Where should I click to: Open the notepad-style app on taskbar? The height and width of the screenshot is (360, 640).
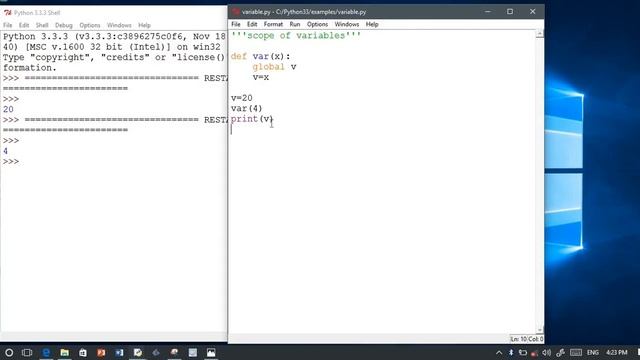193,353
